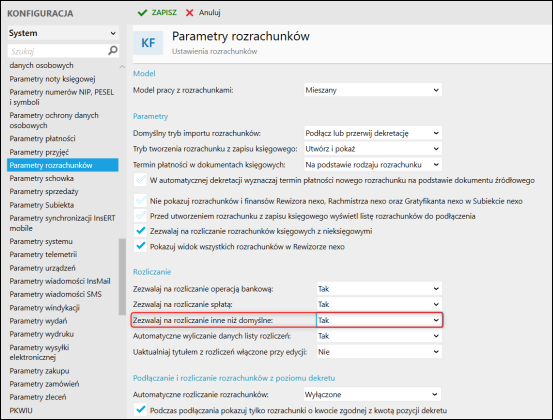Expand 'Zezwalaj na rozliczanie inne niż domyślne' dropdown
Image resolution: width=553 pixels, height=420 pixels.
coord(379,320)
